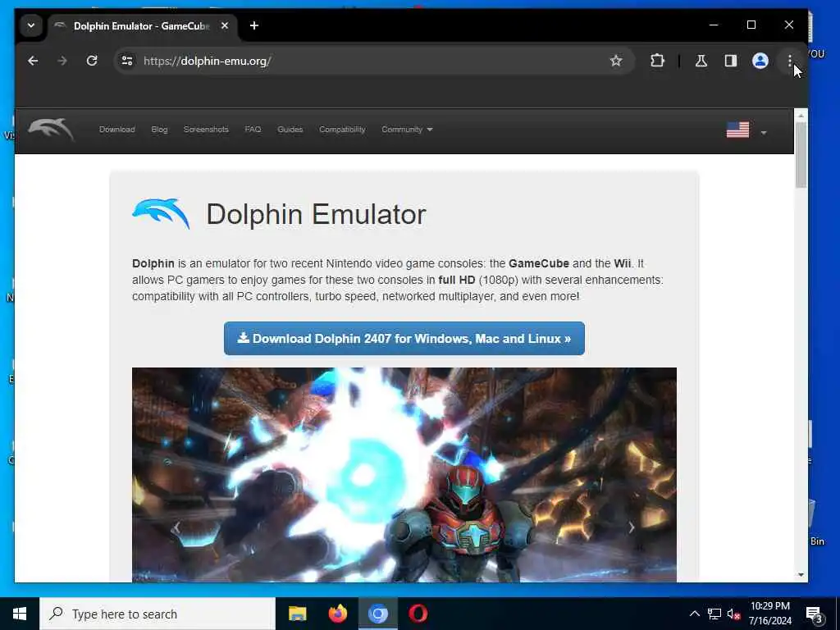The image size is (840, 630).
Task: Expand the Community dropdown menu
Action: pyautogui.click(x=407, y=130)
